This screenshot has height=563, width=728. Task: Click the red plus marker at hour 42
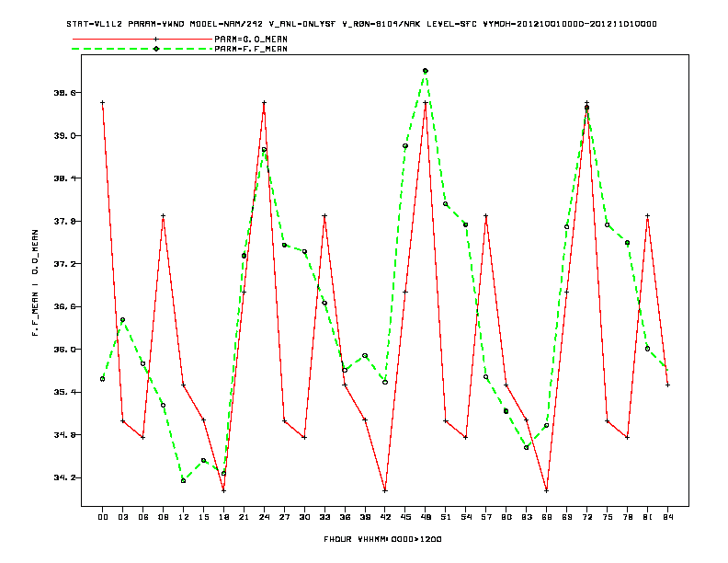point(385,490)
